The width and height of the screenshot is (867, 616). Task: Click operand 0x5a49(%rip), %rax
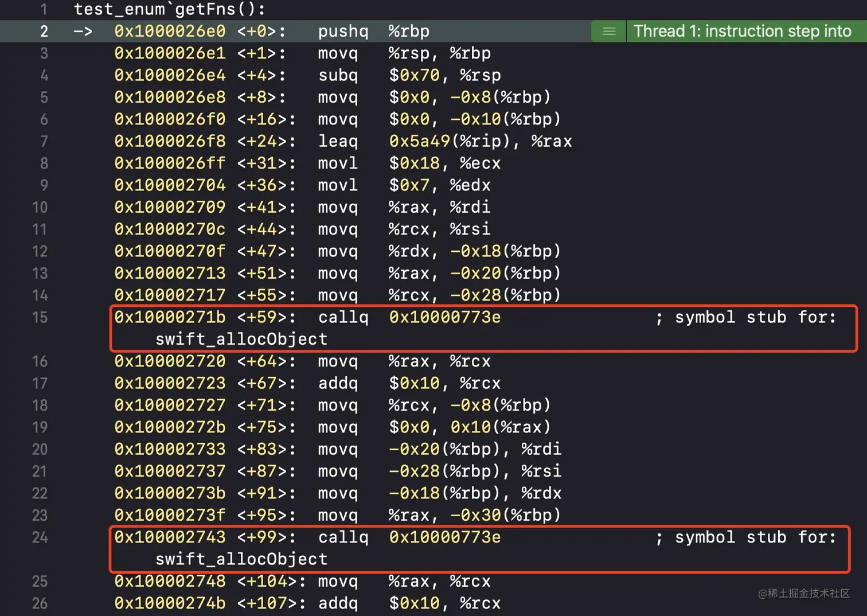pos(480,141)
